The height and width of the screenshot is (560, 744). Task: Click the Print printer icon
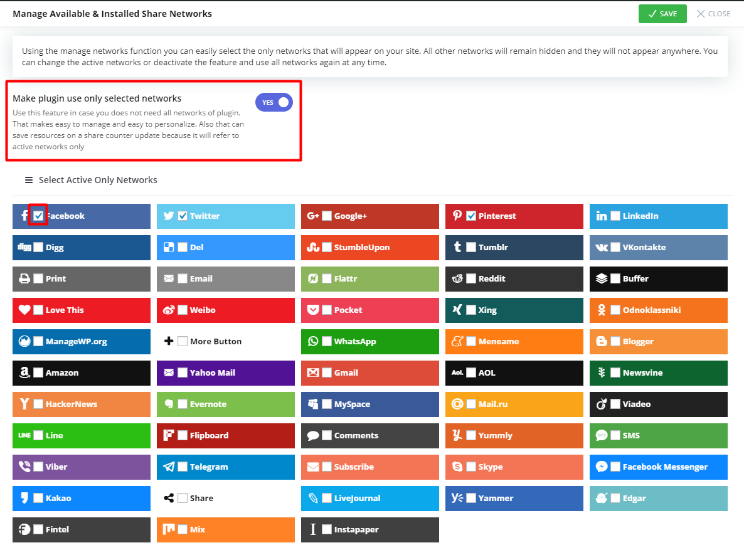24,279
